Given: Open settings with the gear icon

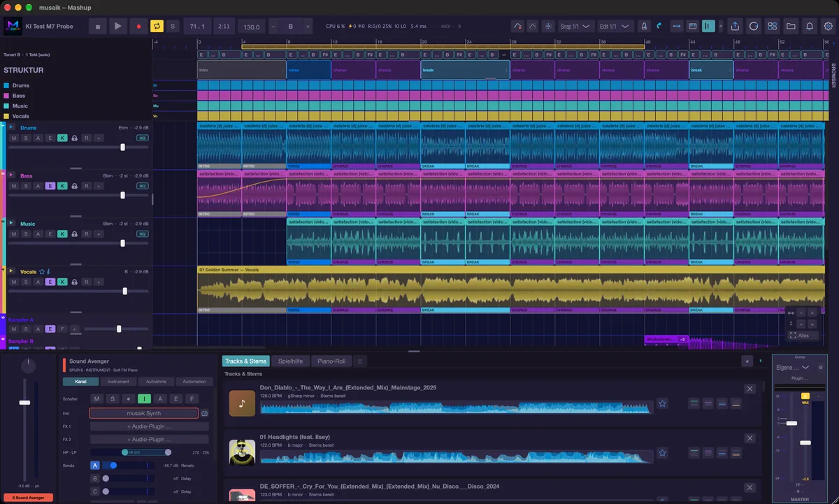Looking at the screenshot, I should 829,27.
